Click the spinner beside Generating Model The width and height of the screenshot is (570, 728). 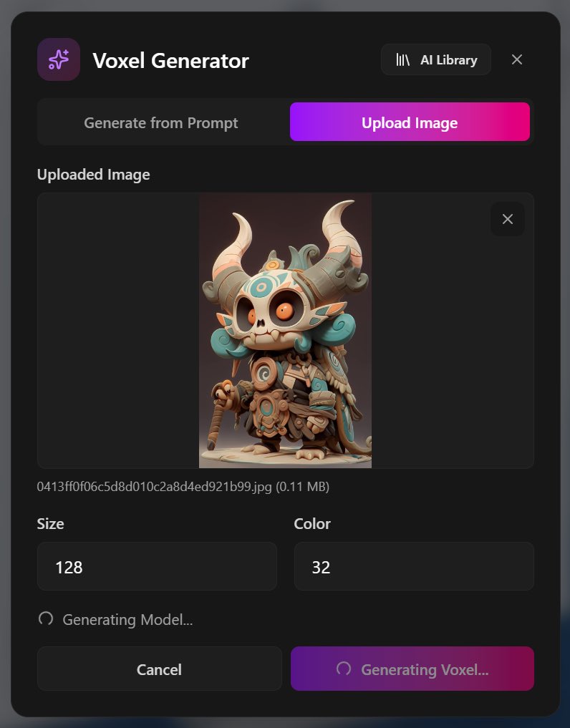[x=46, y=619]
